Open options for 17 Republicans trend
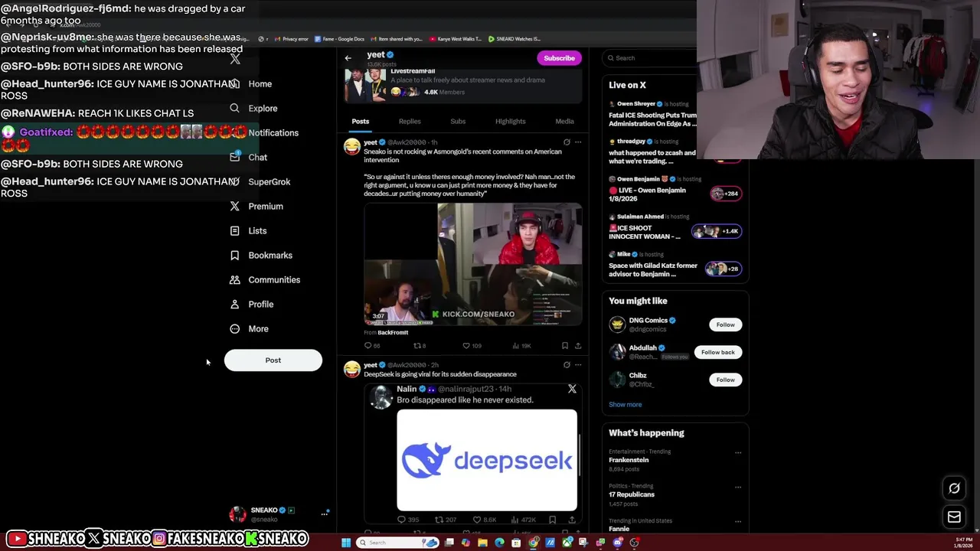 point(738,487)
